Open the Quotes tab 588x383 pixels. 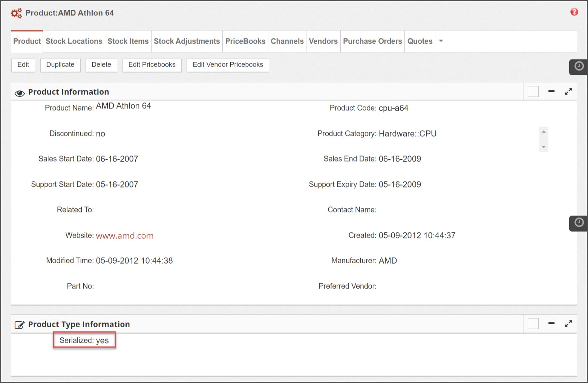420,41
